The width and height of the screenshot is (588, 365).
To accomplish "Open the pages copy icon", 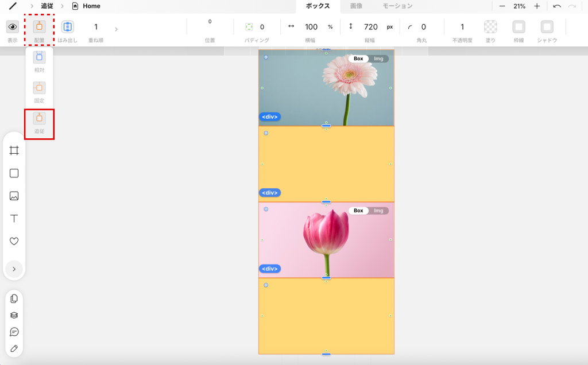I will coord(14,298).
